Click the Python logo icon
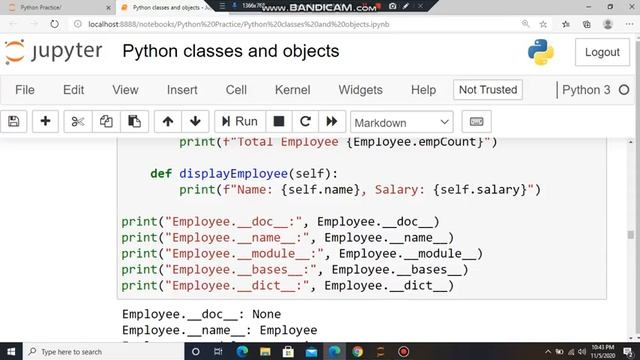Screen dimensions: 640x360 click(541, 52)
